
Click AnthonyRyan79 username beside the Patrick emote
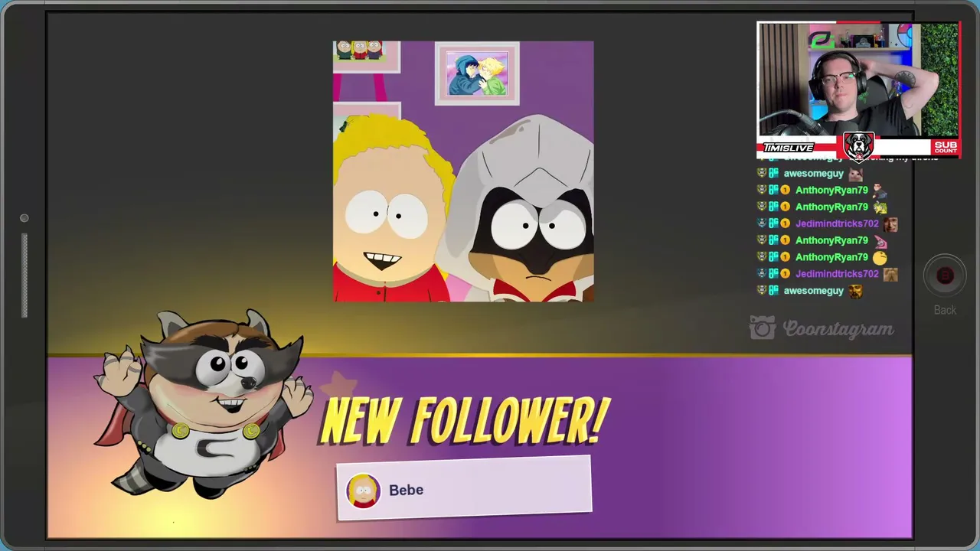click(831, 240)
